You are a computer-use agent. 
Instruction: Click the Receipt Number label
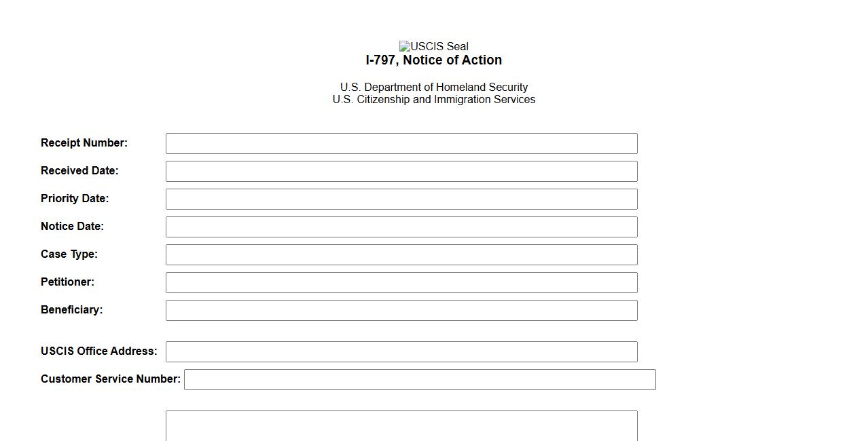coord(84,142)
